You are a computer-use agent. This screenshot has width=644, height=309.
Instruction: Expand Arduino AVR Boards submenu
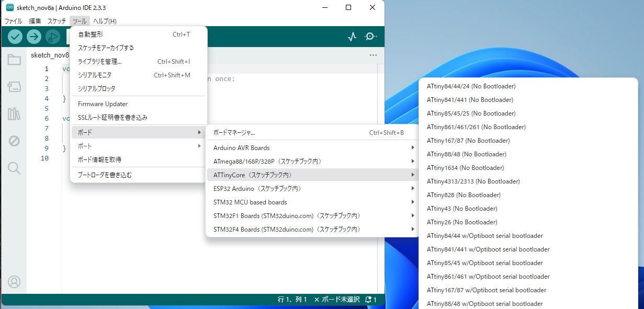312,148
